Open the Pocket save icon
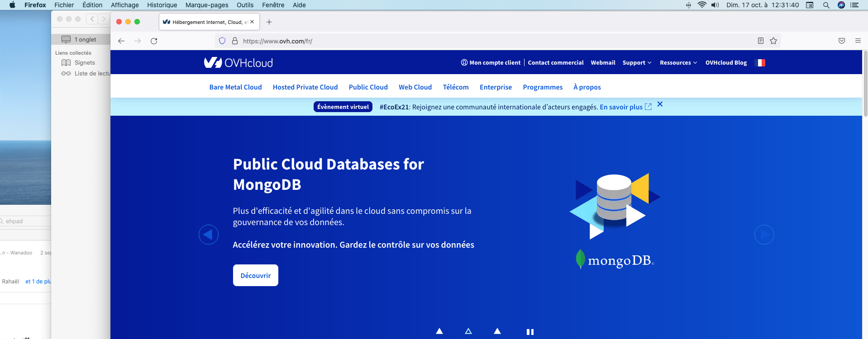Image resolution: width=868 pixels, height=339 pixels. (x=842, y=41)
